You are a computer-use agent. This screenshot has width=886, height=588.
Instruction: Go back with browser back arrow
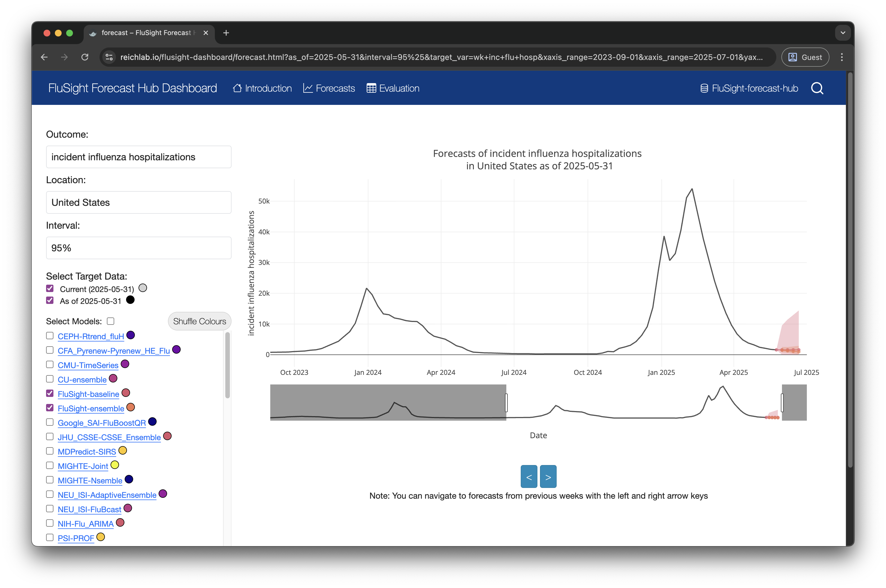pos(44,57)
